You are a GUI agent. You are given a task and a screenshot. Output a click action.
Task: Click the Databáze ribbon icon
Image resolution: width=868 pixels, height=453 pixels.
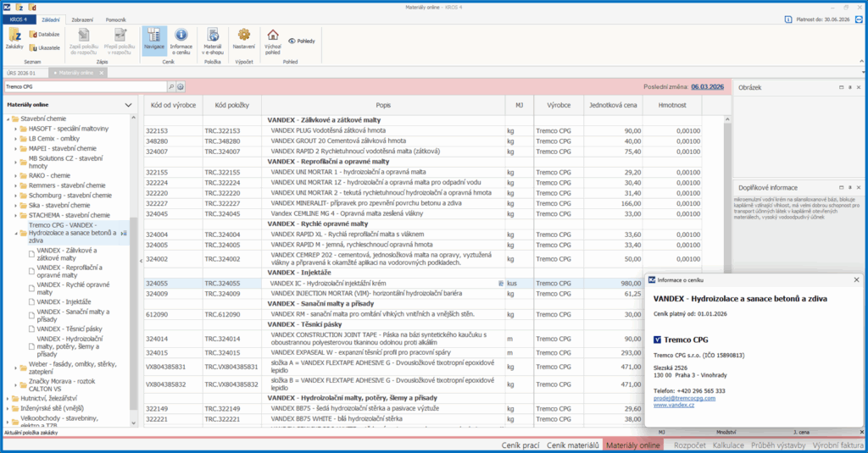click(x=44, y=34)
